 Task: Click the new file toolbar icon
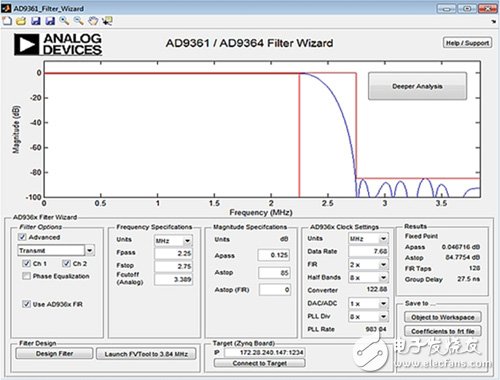[7, 21]
